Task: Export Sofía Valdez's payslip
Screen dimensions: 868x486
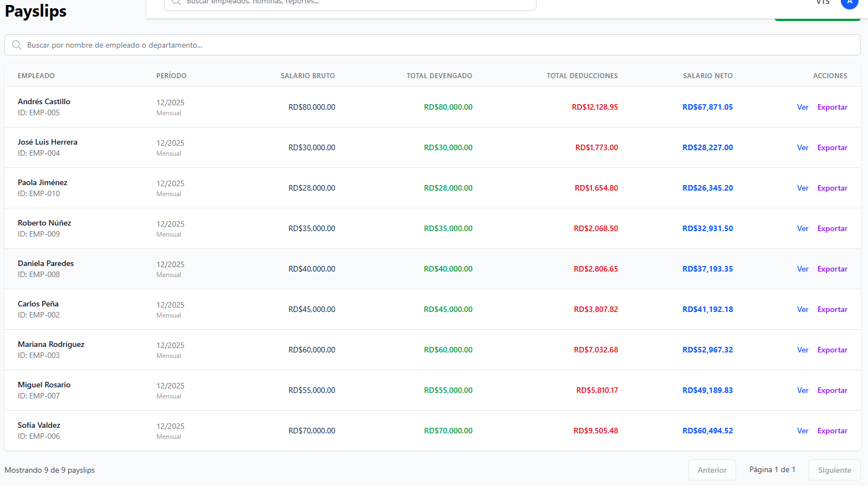Action: (832, 431)
